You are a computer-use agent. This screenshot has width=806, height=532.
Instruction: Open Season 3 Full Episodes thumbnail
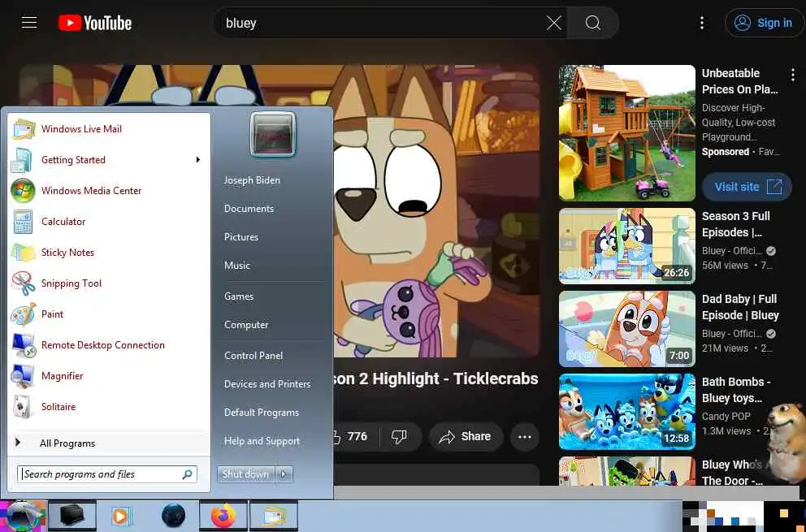[626, 246]
